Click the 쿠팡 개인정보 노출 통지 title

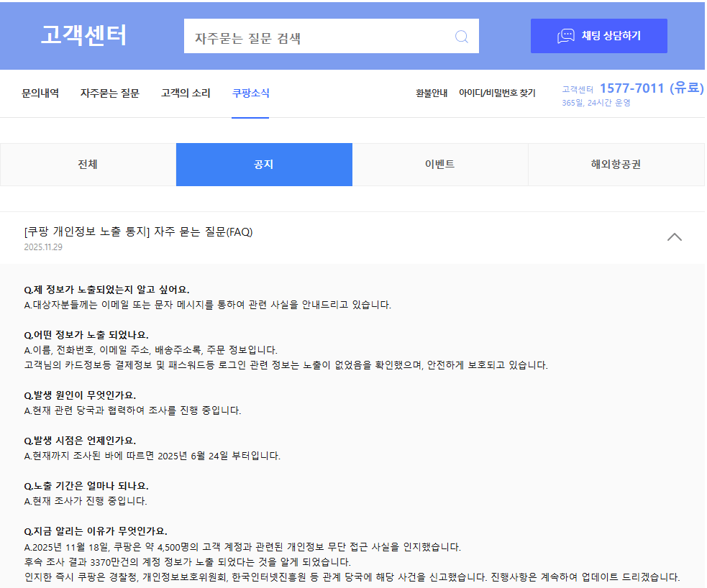pyautogui.click(x=138, y=231)
